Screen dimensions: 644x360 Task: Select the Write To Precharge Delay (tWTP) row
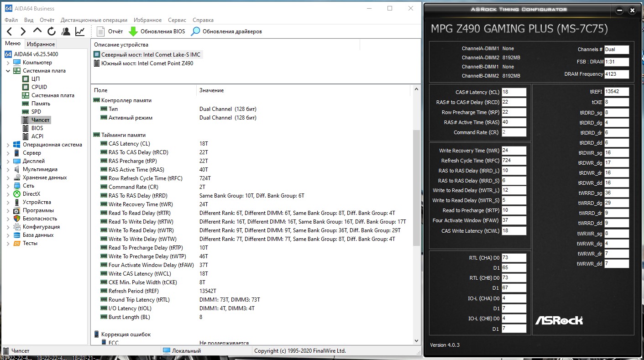pos(251,256)
